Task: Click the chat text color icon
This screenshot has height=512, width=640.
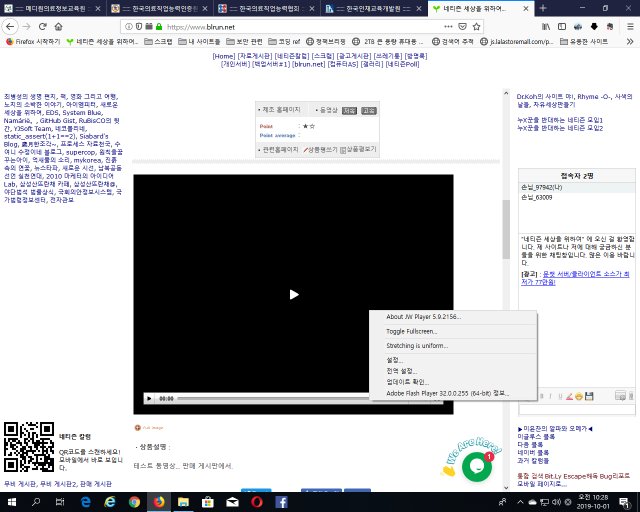Action: pos(569,396)
